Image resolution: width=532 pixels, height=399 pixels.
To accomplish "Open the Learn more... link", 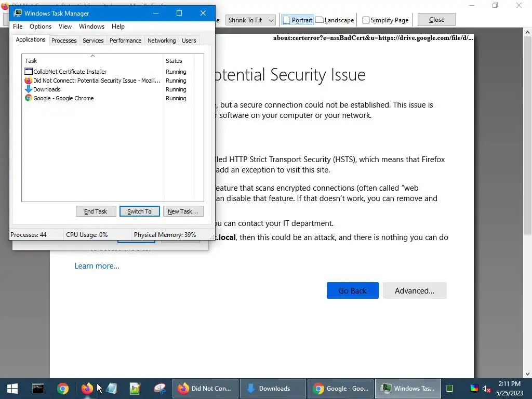I will (x=97, y=265).
